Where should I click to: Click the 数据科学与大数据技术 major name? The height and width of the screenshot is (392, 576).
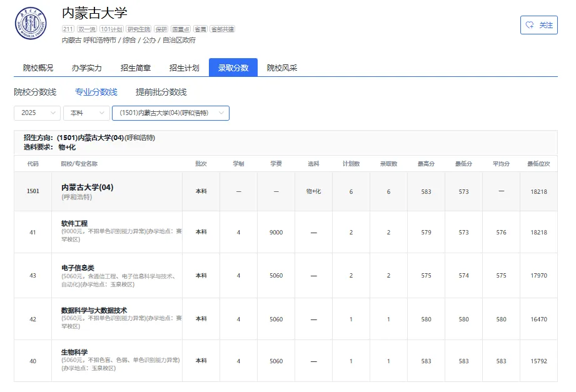(x=94, y=311)
